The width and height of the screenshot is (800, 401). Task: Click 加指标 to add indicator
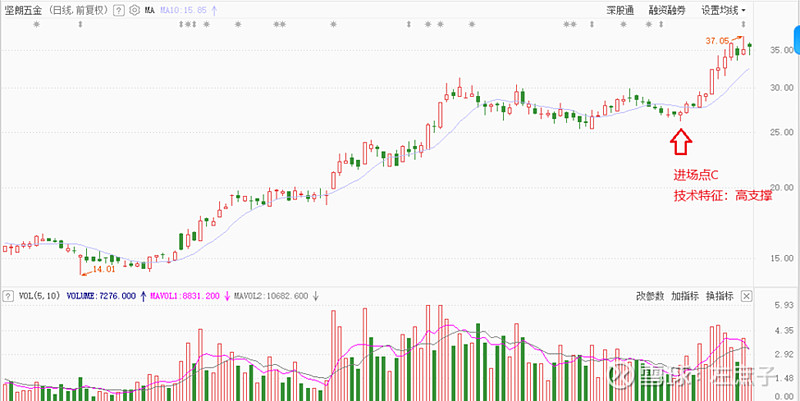pyautogui.click(x=685, y=295)
